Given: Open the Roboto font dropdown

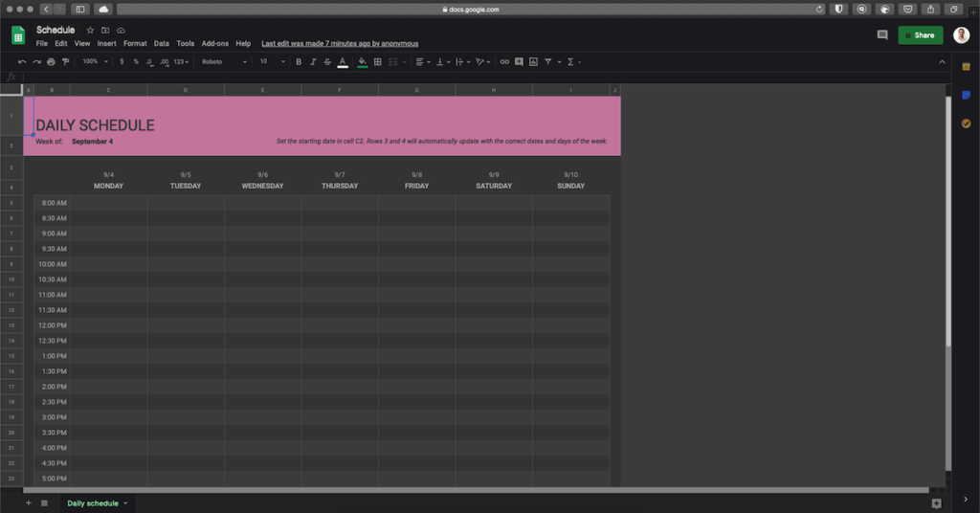Looking at the screenshot, I should pos(224,62).
